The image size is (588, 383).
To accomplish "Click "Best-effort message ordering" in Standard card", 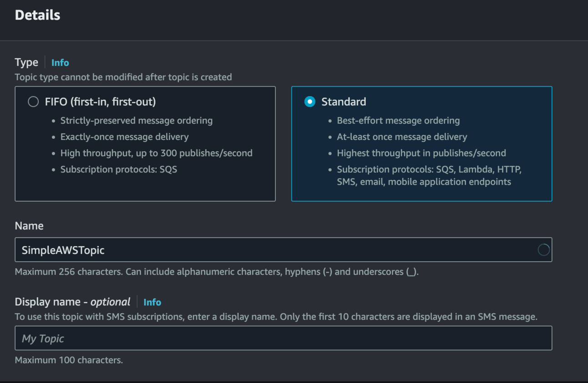I will 398,121.
